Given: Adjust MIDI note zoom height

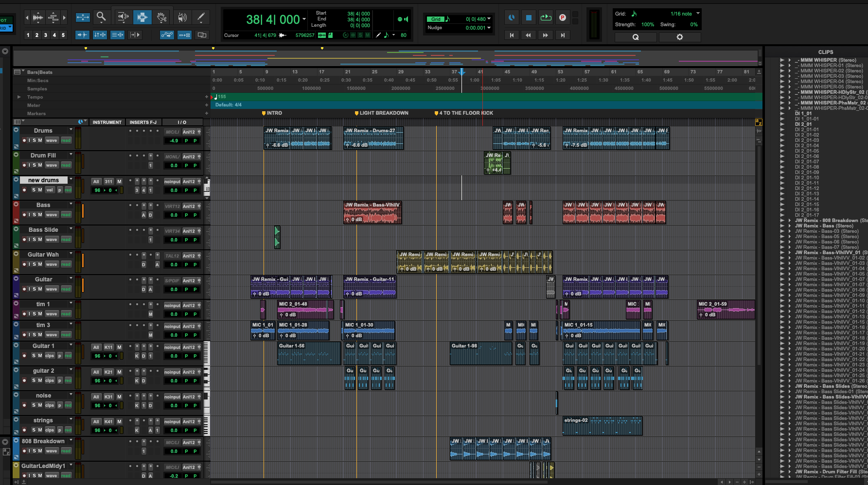Looking at the screenshot, I should click(53, 17).
